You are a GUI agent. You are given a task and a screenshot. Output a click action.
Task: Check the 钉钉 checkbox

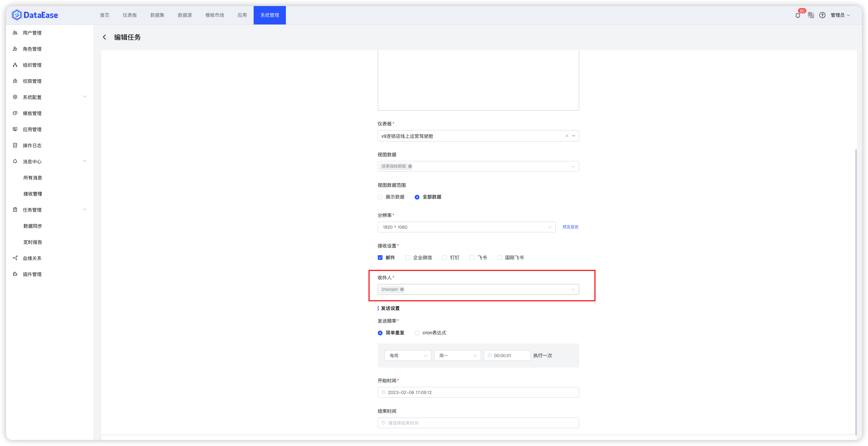click(x=445, y=258)
